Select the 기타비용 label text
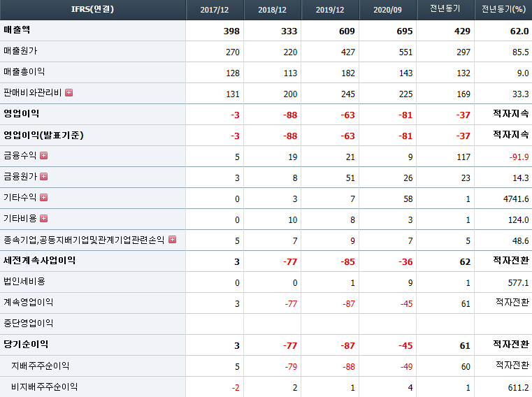 click(x=20, y=219)
